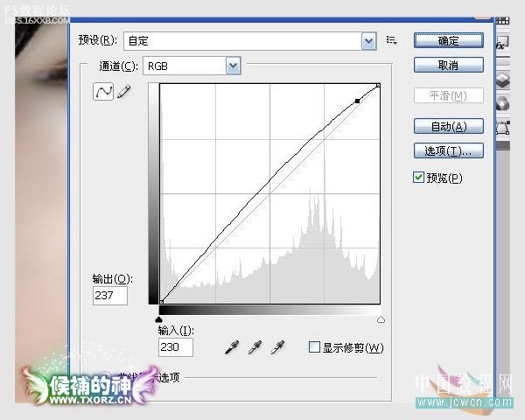
Task: Click the 确定 OK button
Action: tap(448, 40)
